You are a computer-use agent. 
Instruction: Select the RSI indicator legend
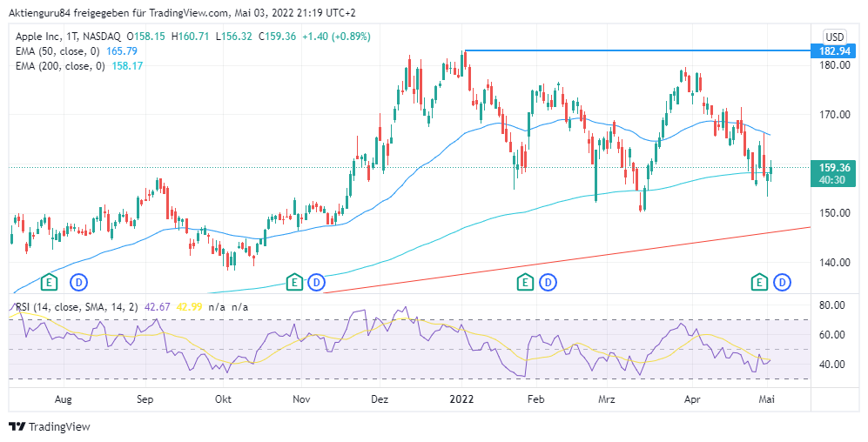coord(77,307)
